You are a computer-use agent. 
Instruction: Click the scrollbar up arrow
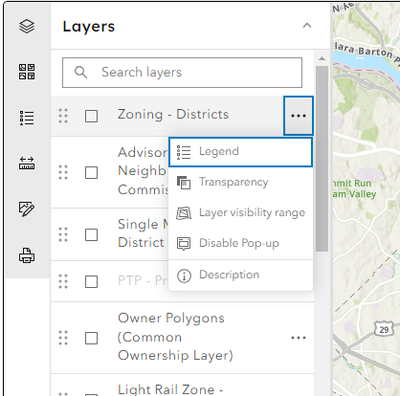[322, 59]
